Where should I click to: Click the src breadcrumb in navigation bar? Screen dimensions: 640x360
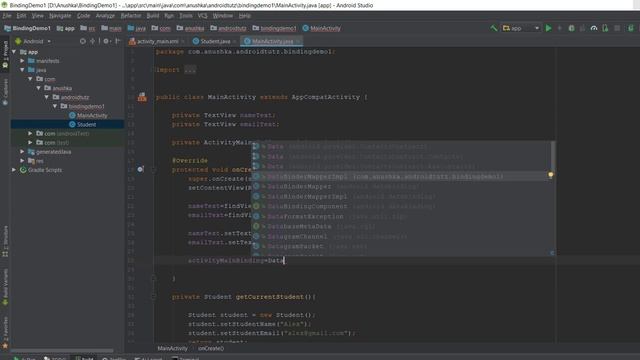click(x=88, y=28)
